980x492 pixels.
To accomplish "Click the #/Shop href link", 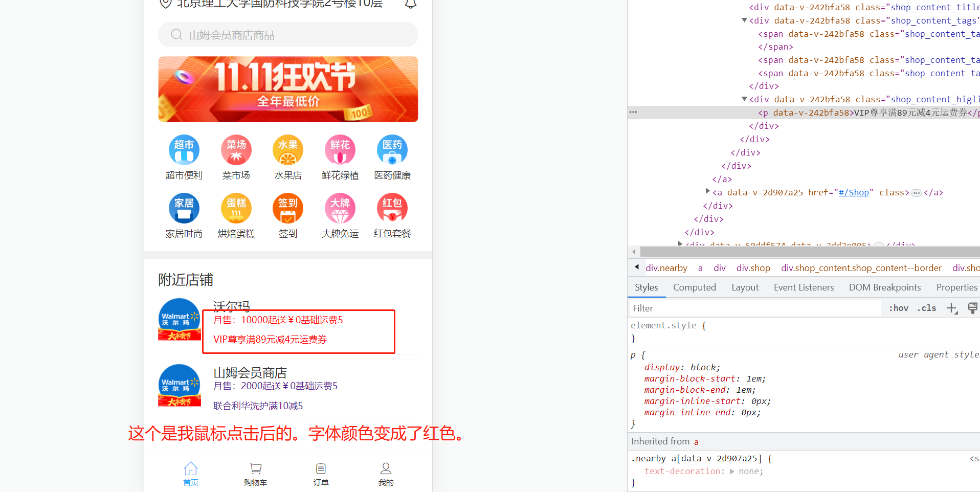I will (854, 192).
